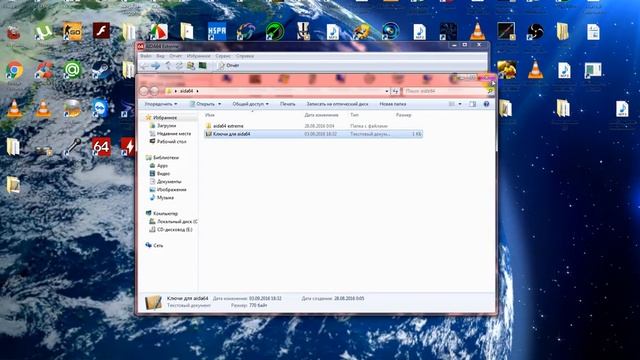Click the Папка с файлами type cell

pos(369,126)
